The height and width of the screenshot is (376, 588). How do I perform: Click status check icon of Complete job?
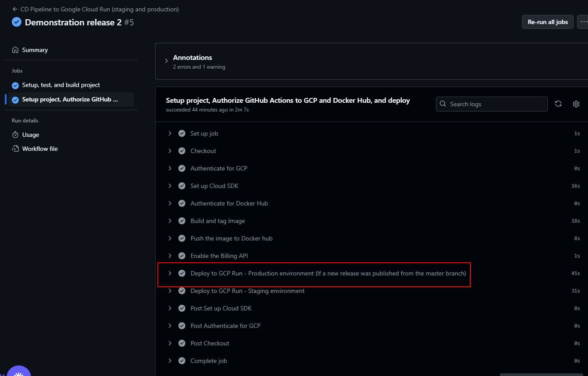click(x=182, y=361)
